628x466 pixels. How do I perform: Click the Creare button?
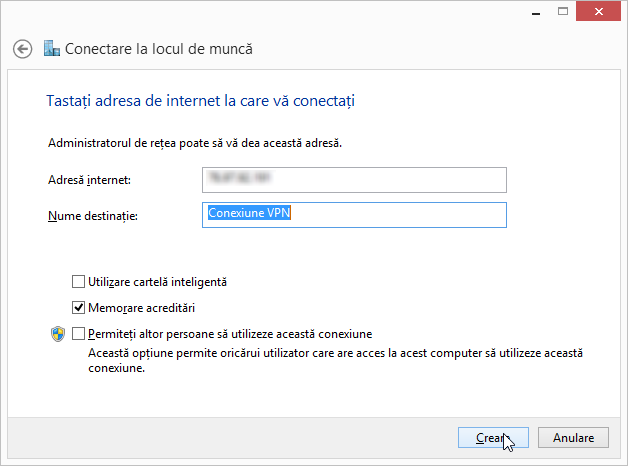(493, 438)
